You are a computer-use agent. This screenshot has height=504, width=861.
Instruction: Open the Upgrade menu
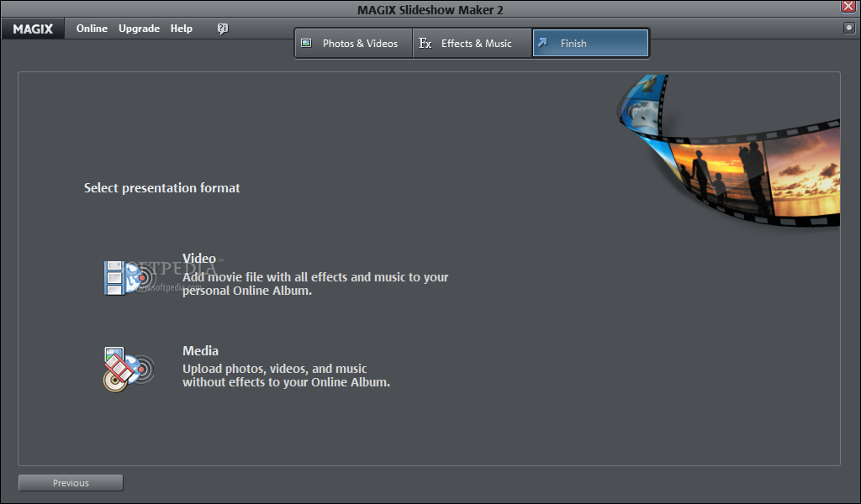click(x=139, y=29)
